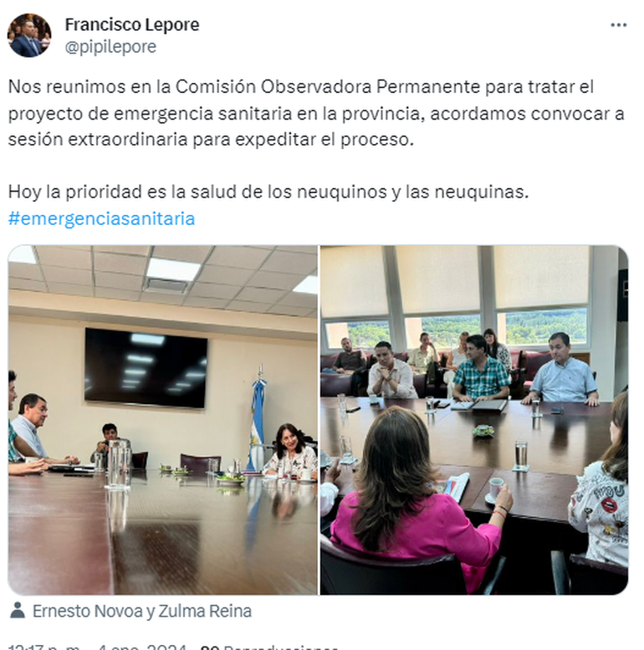Open left photo of the meeting room

tap(163, 420)
